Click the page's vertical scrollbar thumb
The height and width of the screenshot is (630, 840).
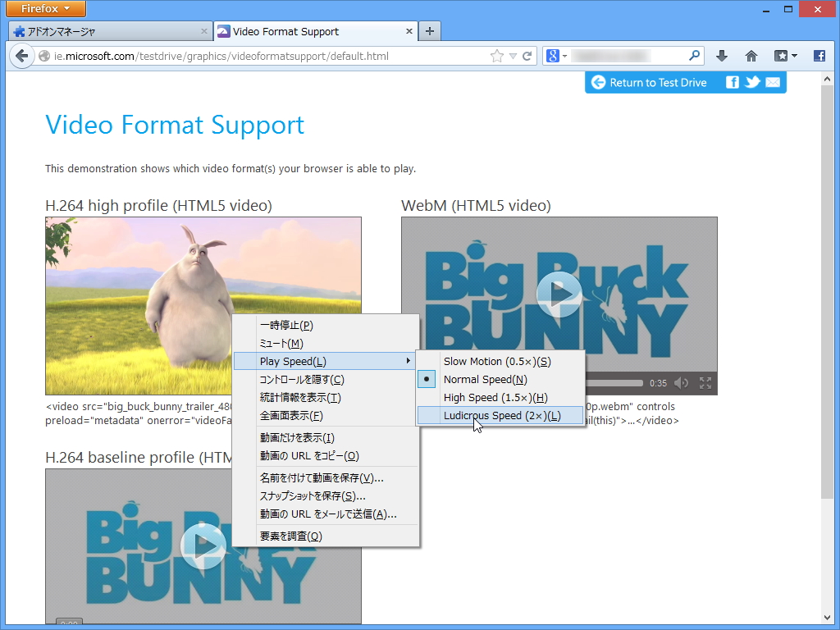coord(827,292)
